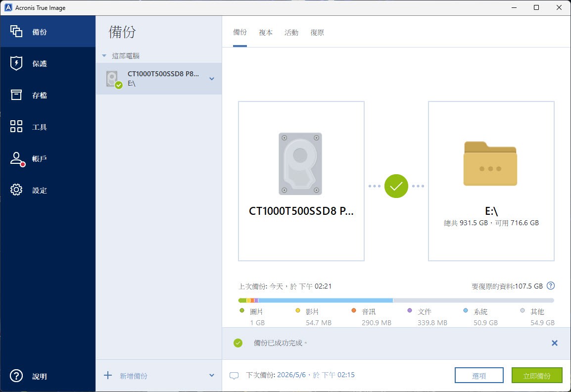This screenshot has width=571, height=392.
Task: Open the 工具 tools section
Action: 48,127
